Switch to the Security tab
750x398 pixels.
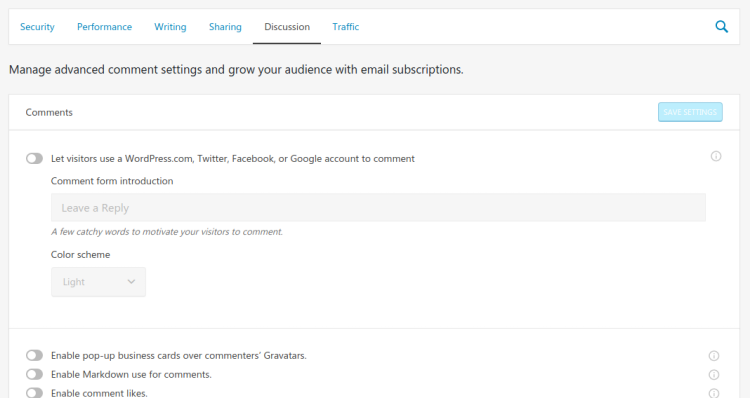tap(37, 27)
